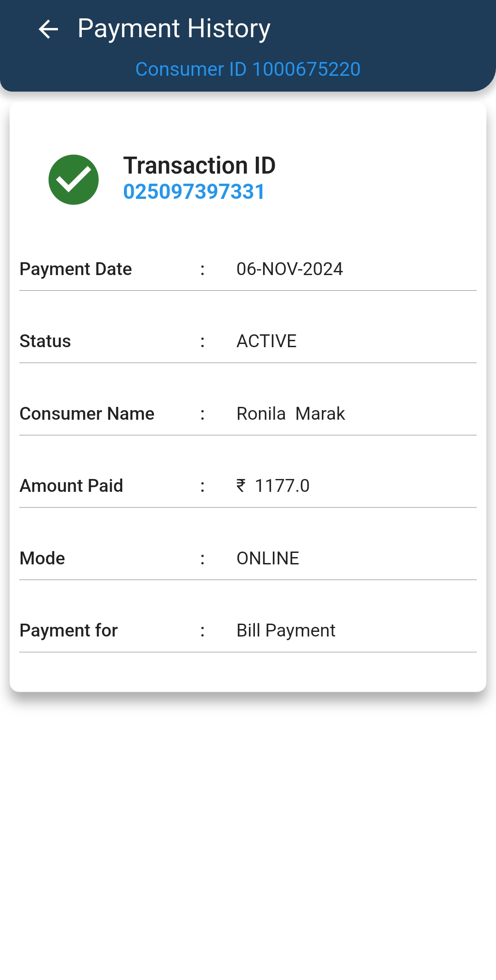Tap the Status label
This screenshot has height=980, width=496.
coord(45,341)
